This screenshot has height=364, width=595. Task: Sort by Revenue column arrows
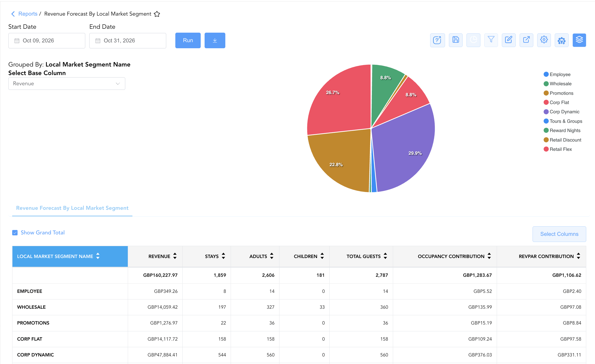tap(175, 256)
